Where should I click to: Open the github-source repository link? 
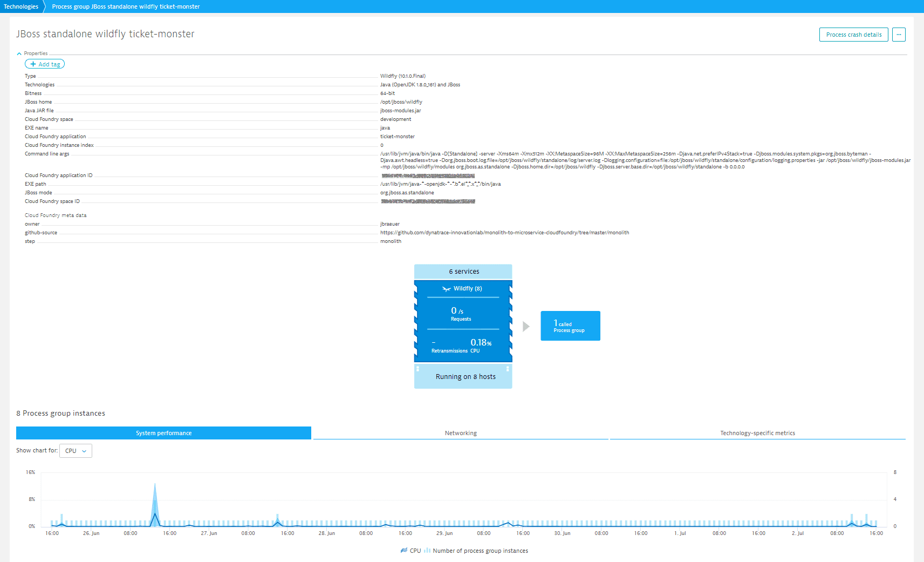point(504,233)
